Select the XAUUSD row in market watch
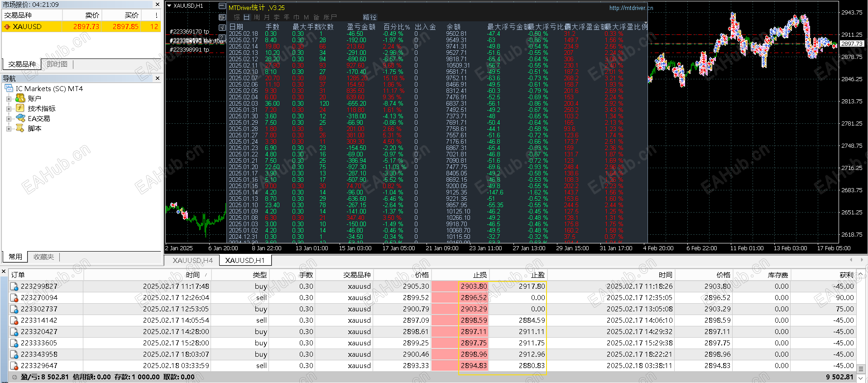This screenshot has width=868, height=383. (82, 27)
